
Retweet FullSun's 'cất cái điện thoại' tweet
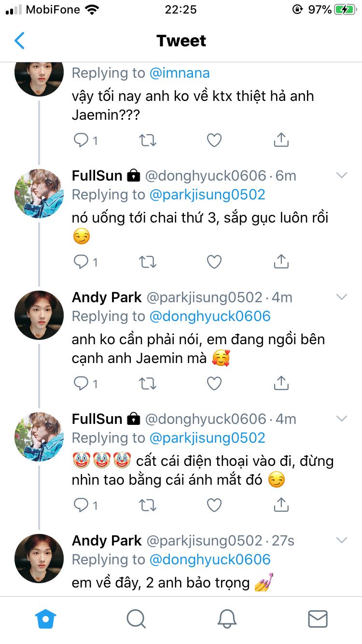148,505
